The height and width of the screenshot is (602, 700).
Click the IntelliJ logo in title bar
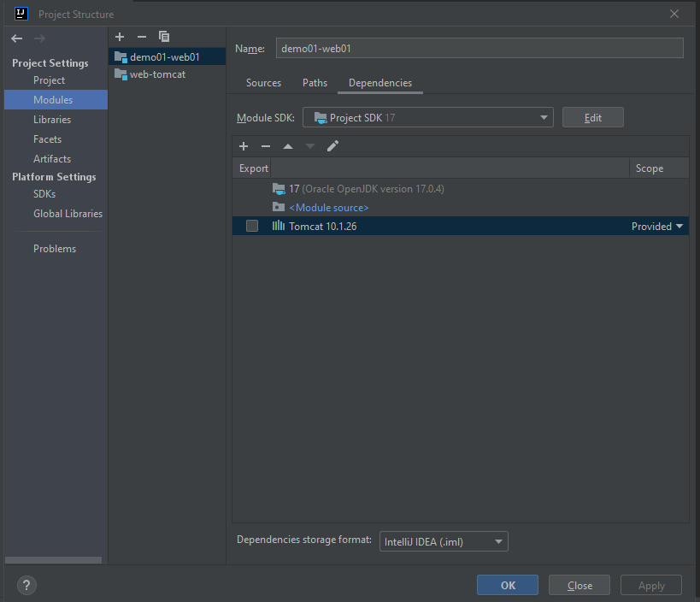[x=21, y=14]
